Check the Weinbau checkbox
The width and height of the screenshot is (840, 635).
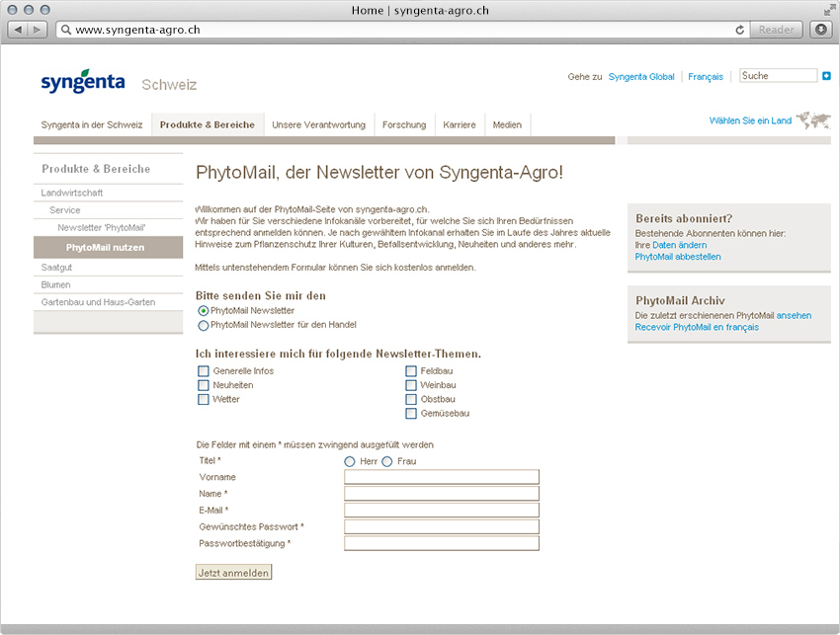(x=411, y=385)
